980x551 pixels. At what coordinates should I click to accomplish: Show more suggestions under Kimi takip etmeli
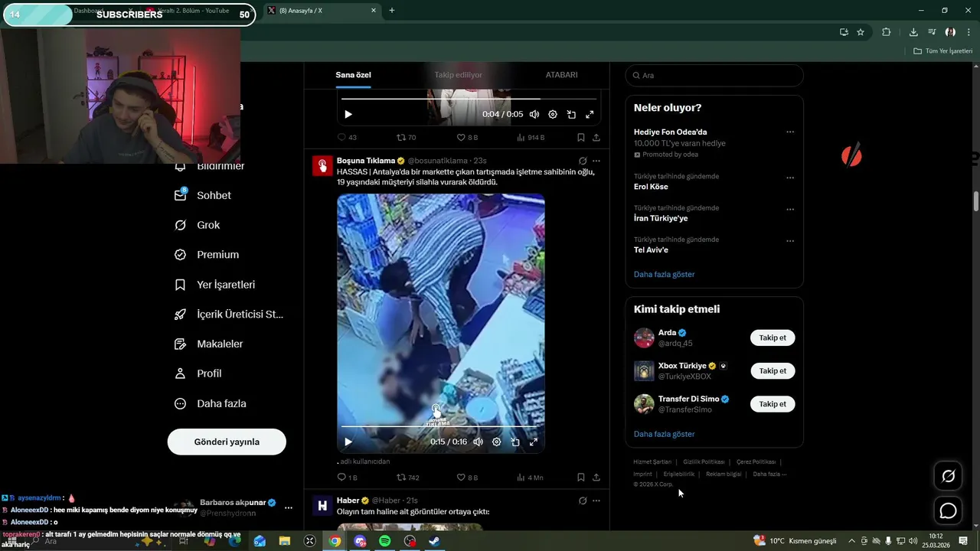[x=665, y=434]
